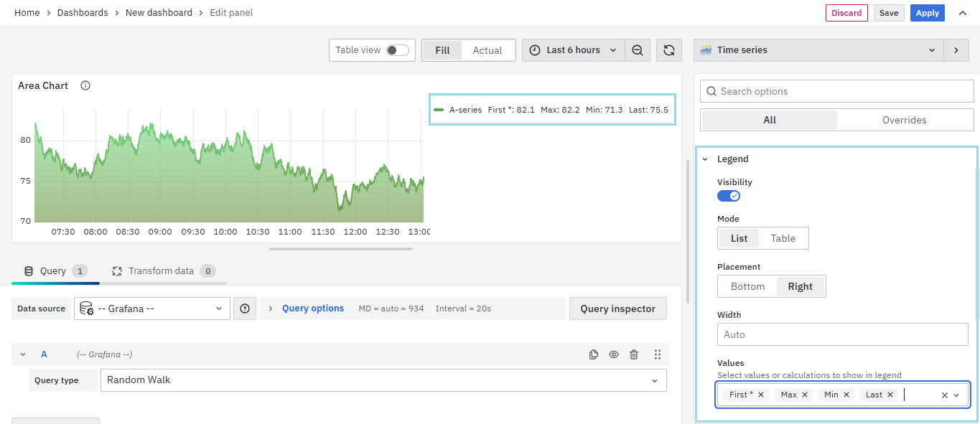Click the drag handle icon on query A
The width and height of the screenshot is (980, 424).
658,354
